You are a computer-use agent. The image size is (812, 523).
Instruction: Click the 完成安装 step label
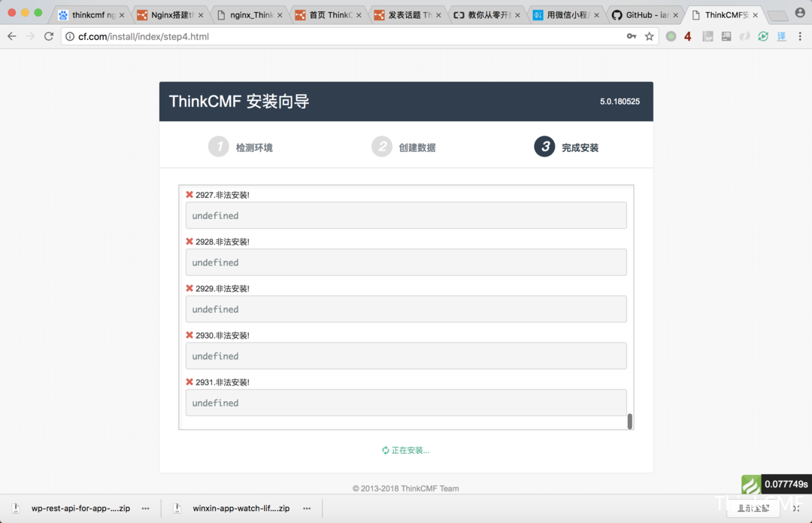580,147
